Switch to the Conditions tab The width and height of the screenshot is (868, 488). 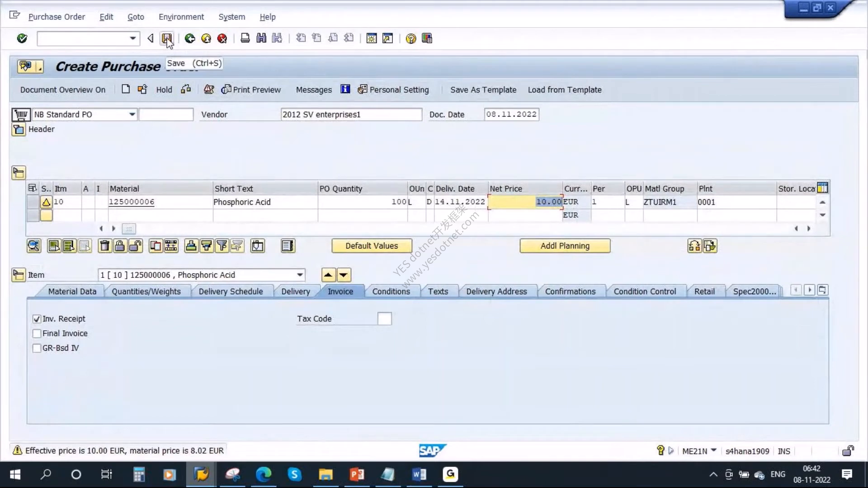pyautogui.click(x=391, y=291)
